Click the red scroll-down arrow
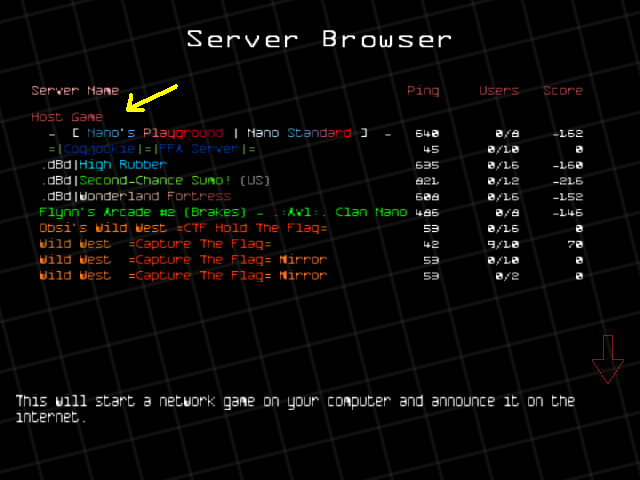Screen dimensions: 640x480 pos(606,360)
